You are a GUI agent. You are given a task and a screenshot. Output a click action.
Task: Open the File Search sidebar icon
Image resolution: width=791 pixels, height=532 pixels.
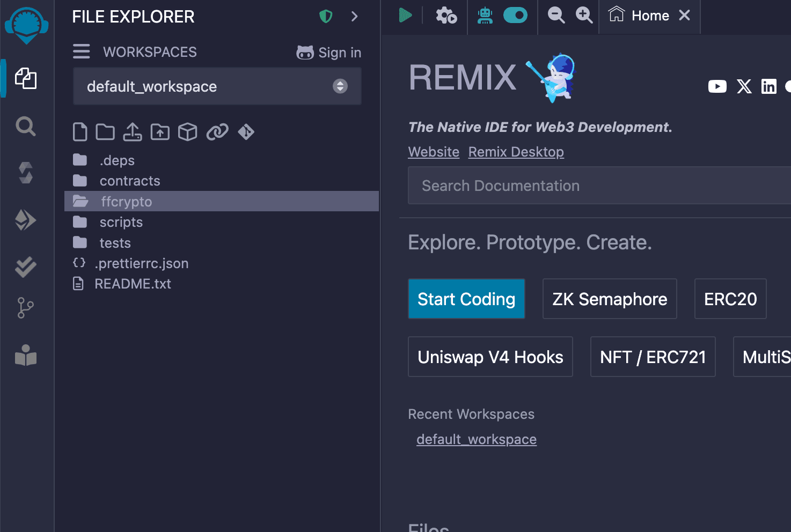pos(26,127)
